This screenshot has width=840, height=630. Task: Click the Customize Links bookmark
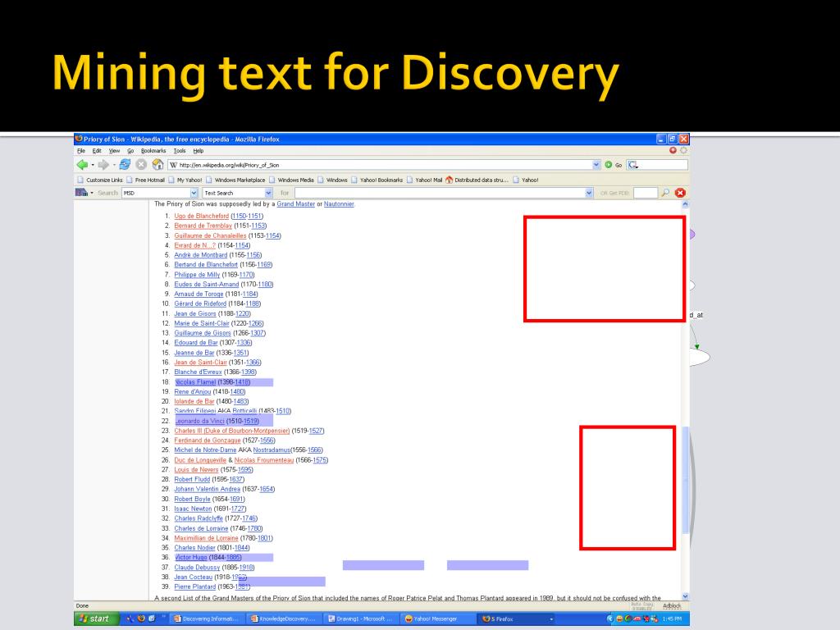coord(100,180)
